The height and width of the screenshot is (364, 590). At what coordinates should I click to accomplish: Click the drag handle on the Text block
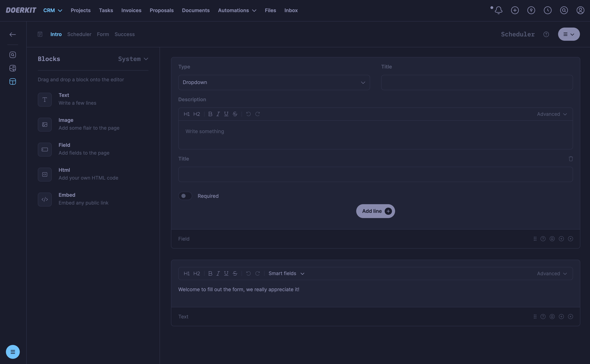point(535,317)
